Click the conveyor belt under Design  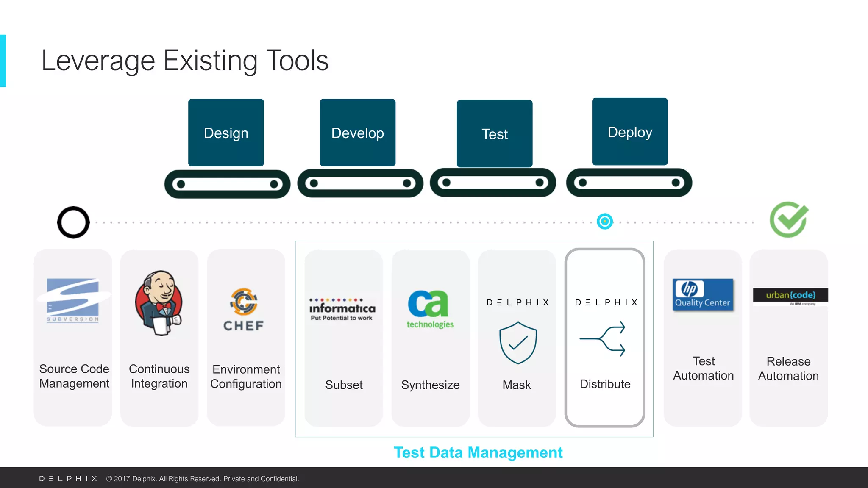[227, 184]
